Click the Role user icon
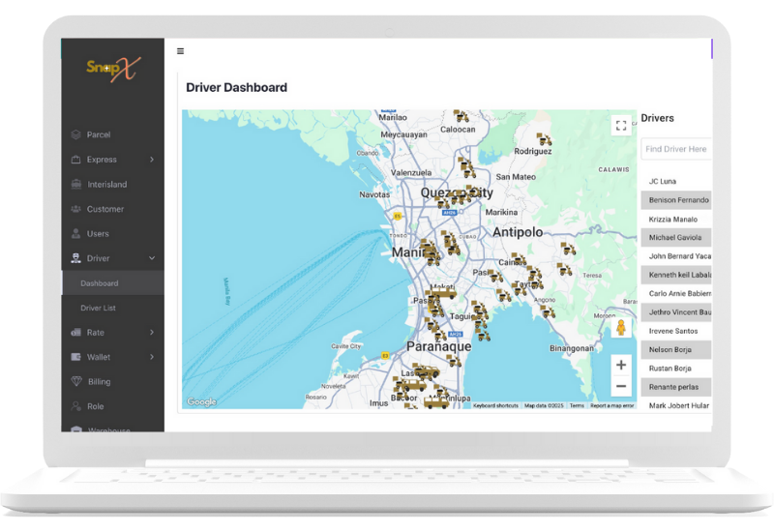774x532 pixels. (x=76, y=406)
